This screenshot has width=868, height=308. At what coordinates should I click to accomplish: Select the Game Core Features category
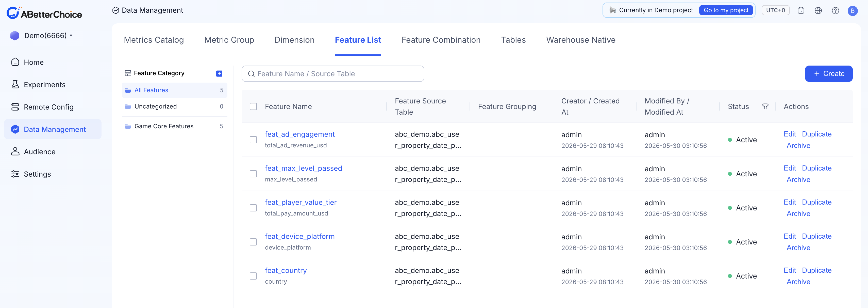tap(174, 126)
